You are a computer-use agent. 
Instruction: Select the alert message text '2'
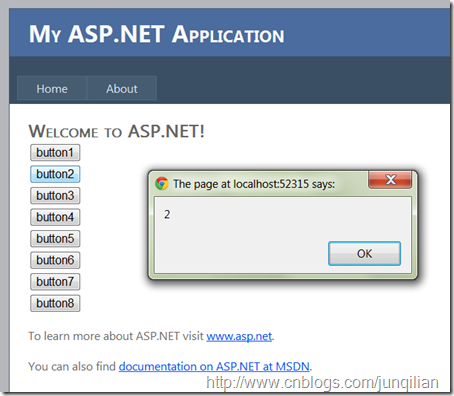pos(167,214)
